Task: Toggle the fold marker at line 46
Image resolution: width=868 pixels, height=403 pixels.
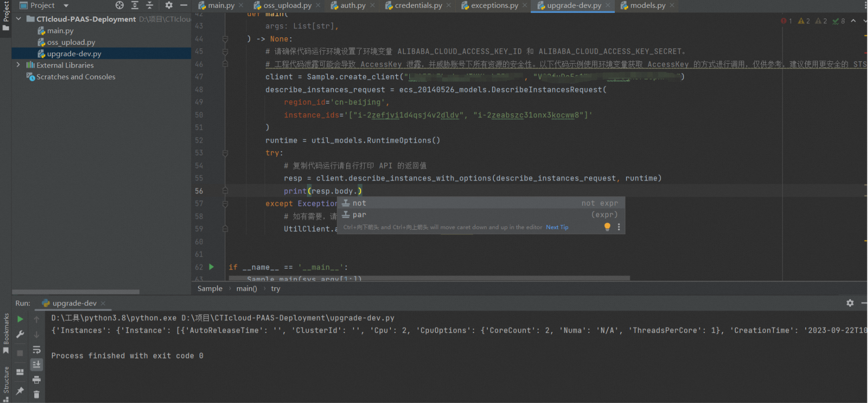Action: tap(225, 64)
